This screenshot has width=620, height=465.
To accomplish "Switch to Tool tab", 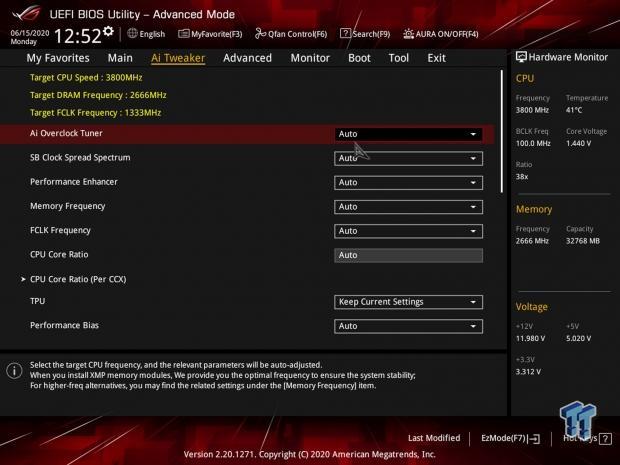I will click(x=399, y=58).
